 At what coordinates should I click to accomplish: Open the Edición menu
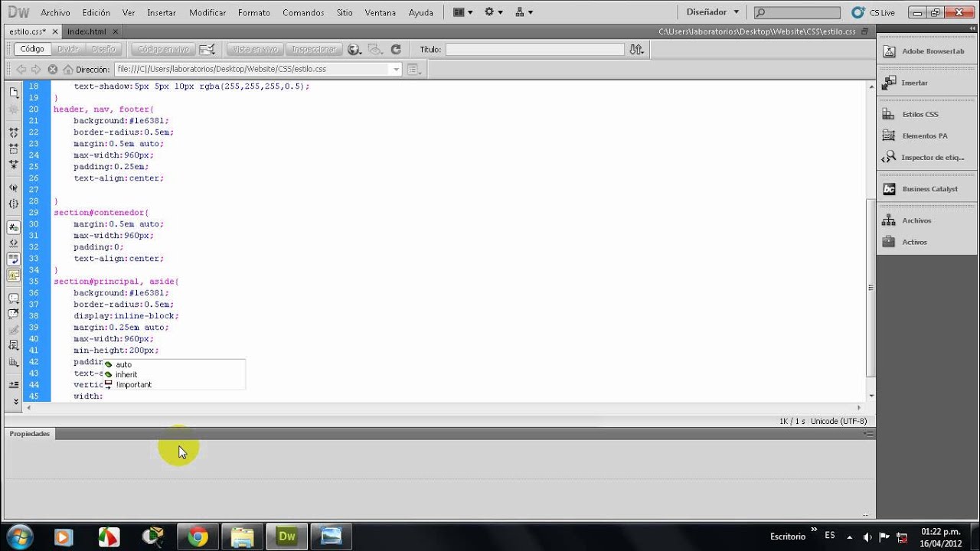coord(96,12)
